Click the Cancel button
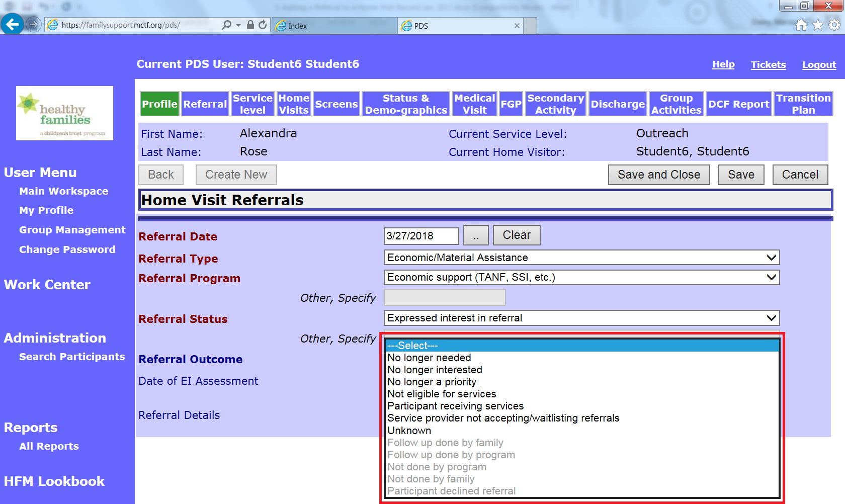 tap(800, 175)
